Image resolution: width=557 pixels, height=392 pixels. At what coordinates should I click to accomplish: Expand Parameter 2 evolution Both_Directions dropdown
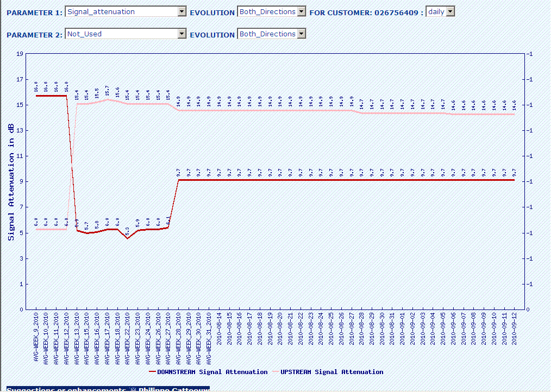pyautogui.click(x=271, y=34)
